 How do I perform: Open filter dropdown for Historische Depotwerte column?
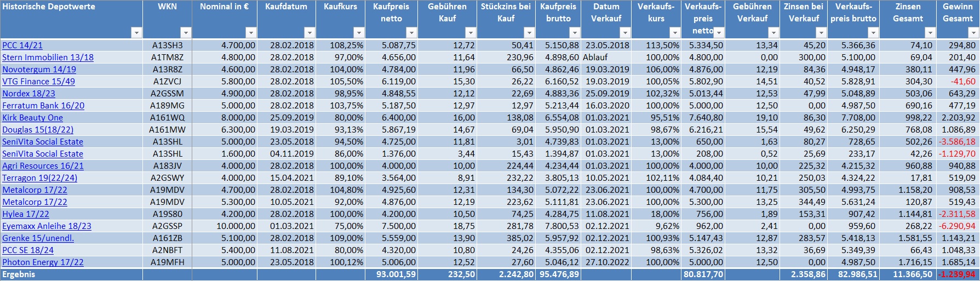136,33
